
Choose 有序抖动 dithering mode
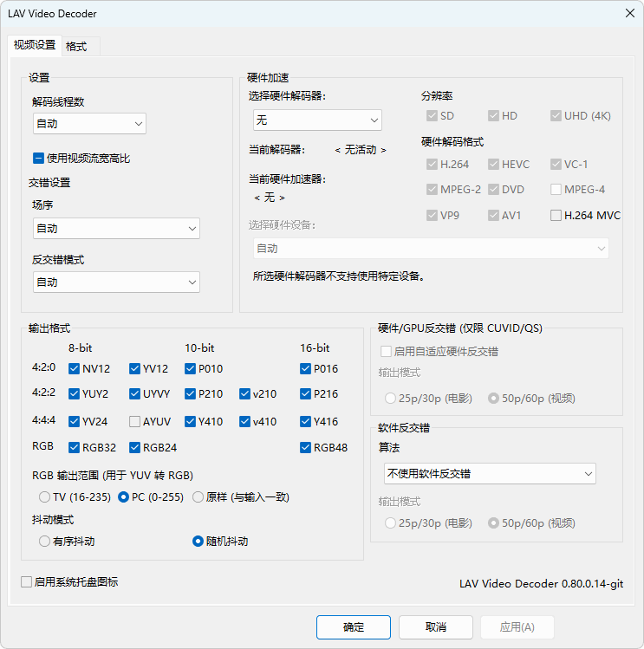point(45,542)
